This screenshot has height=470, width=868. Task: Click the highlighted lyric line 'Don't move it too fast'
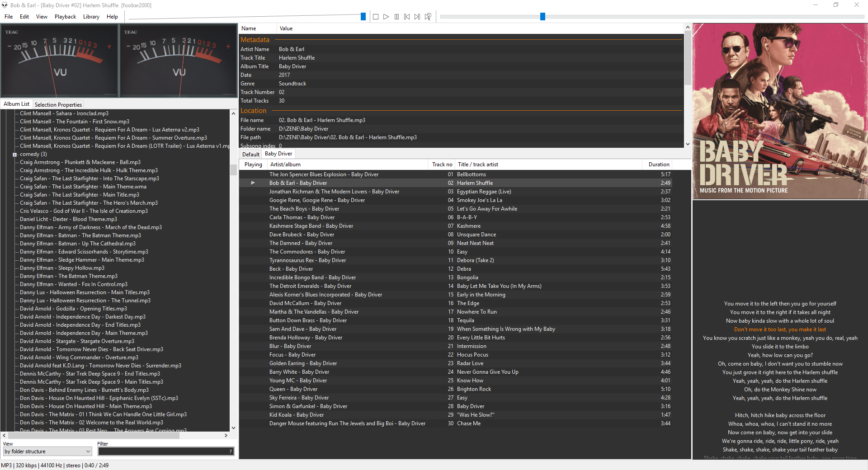point(780,329)
